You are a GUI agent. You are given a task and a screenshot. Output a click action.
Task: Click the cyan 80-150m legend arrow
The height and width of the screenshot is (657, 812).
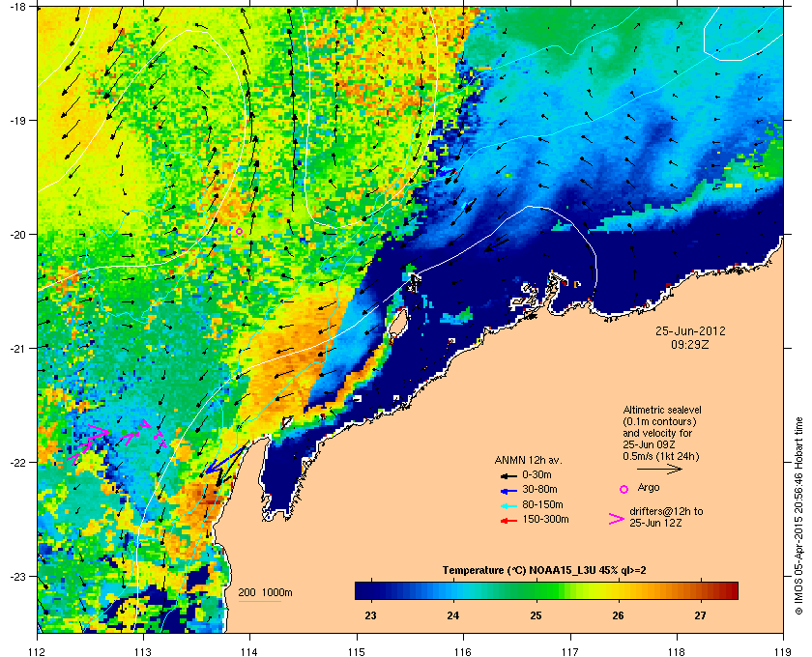[508, 505]
